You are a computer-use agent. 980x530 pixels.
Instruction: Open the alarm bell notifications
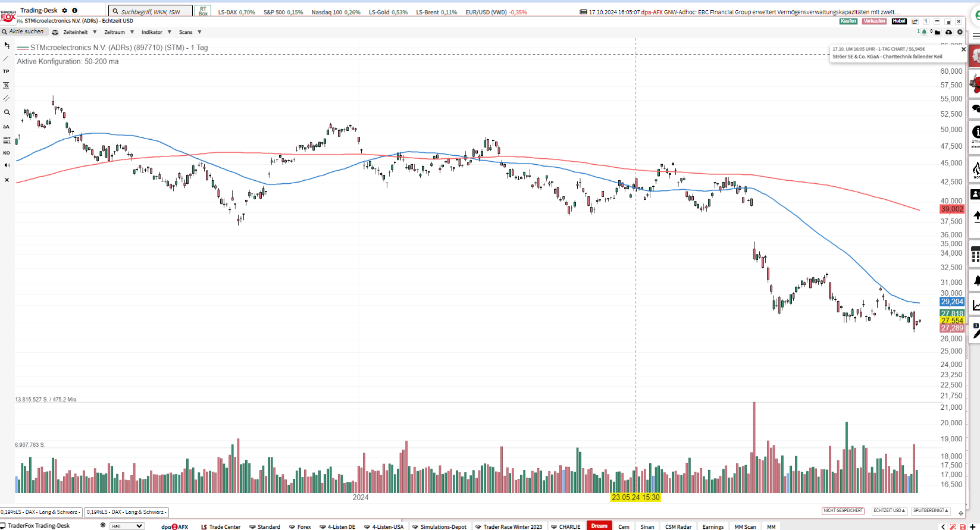(x=923, y=32)
